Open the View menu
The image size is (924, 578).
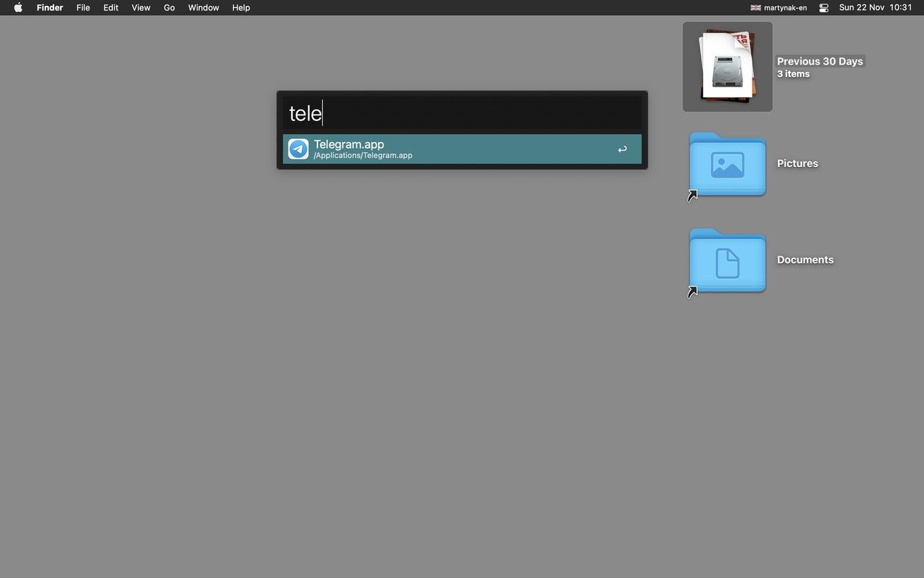tap(141, 8)
